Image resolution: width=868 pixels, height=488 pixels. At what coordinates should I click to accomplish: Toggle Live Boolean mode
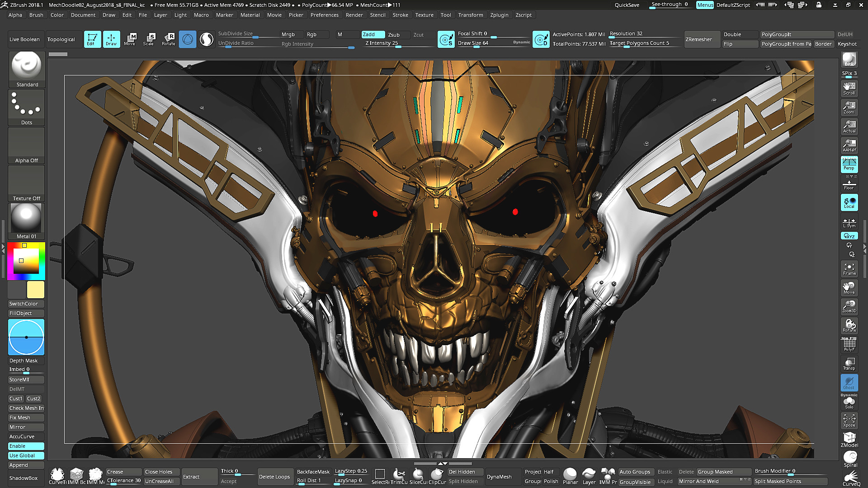24,39
